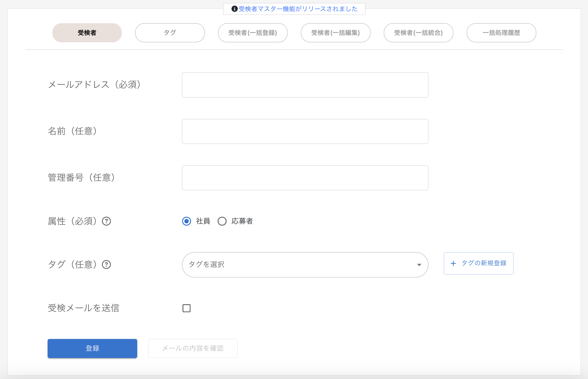Click the 管理番号 text field
The height and width of the screenshot is (379, 588).
[305, 178]
